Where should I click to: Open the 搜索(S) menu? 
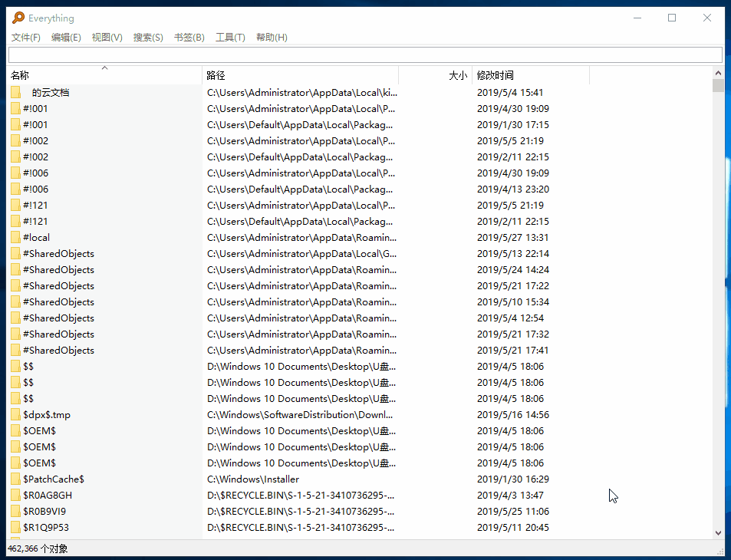coord(148,38)
